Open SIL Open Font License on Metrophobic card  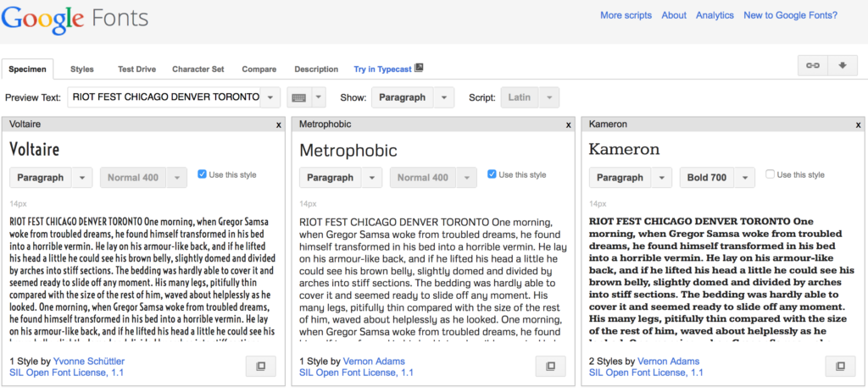[x=357, y=373]
